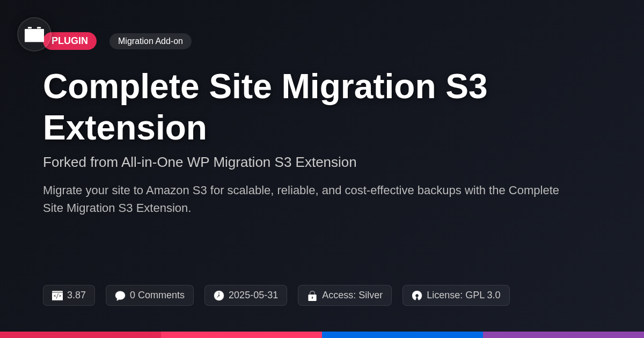Click the blue segment of the bottom color bar
644x338 pixels.
coord(402,335)
